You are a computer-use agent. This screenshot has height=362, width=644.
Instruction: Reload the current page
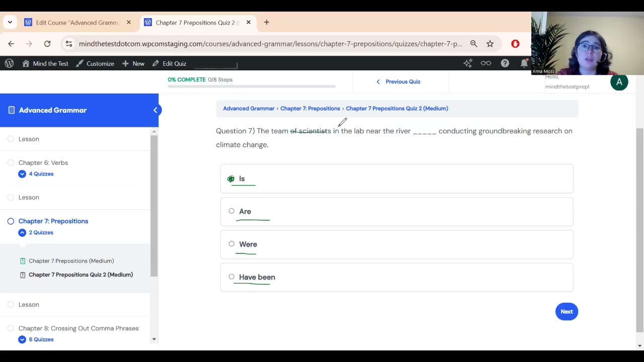click(x=47, y=44)
